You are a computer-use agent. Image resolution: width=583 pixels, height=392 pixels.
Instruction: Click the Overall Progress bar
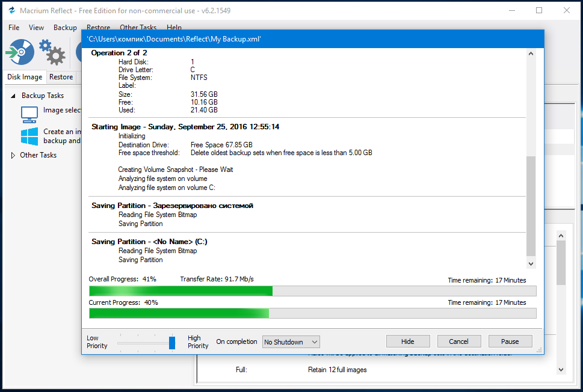click(313, 291)
